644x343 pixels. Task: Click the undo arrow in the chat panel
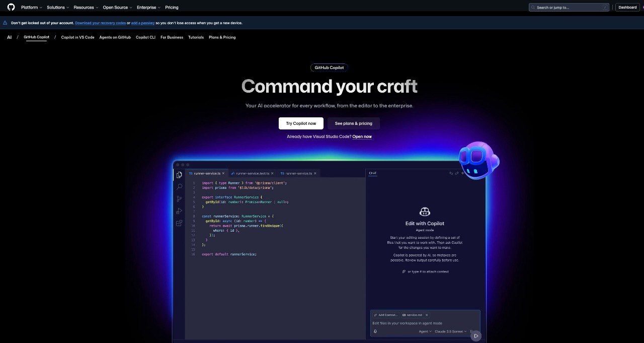click(451, 173)
